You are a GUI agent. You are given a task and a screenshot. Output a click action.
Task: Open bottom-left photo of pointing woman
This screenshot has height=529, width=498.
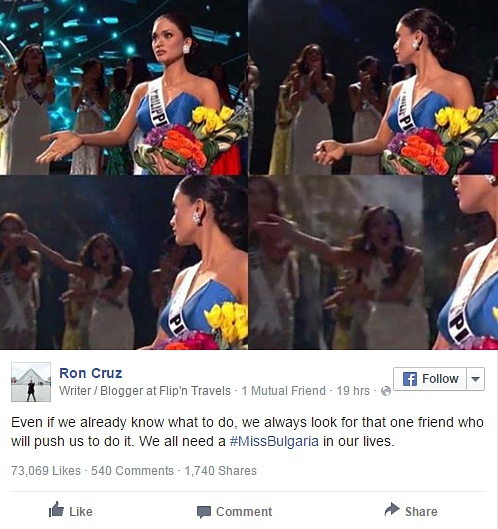point(123,262)
